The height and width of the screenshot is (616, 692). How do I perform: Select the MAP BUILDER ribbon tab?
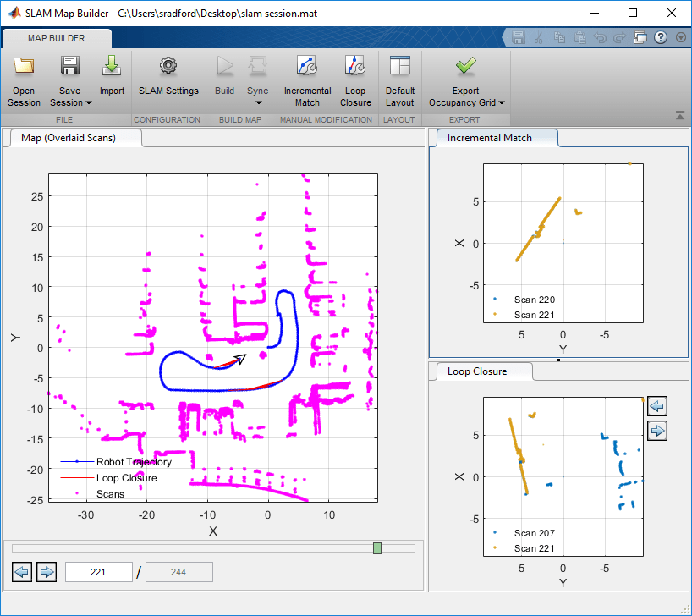pos(56,38)
